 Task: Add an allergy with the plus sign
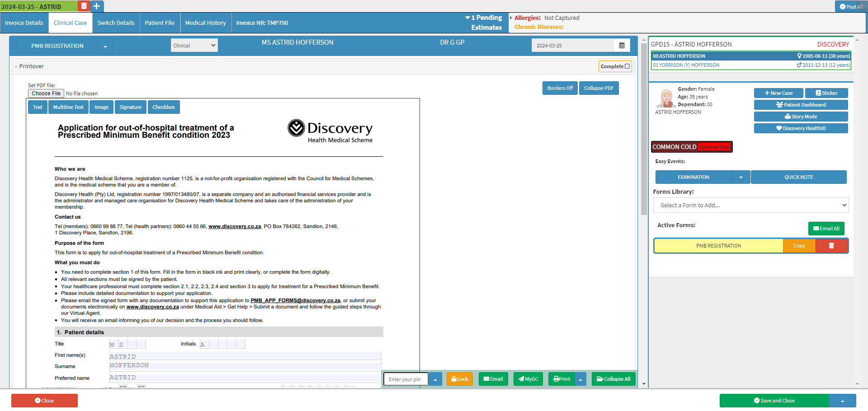(x=511, y=18)
